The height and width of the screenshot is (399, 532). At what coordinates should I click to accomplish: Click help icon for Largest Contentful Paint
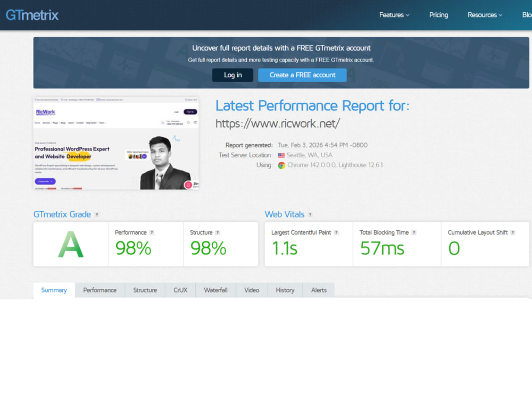click(x=336, y=232)
